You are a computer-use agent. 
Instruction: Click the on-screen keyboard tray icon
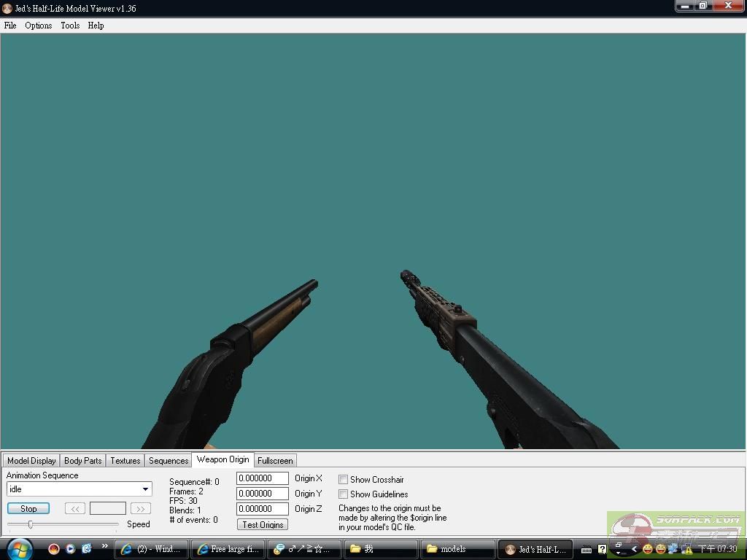pos(586,549)
